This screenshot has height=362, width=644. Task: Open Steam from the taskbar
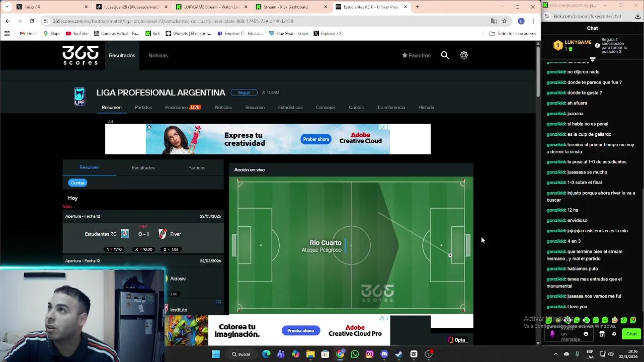(x=399, y=354)
